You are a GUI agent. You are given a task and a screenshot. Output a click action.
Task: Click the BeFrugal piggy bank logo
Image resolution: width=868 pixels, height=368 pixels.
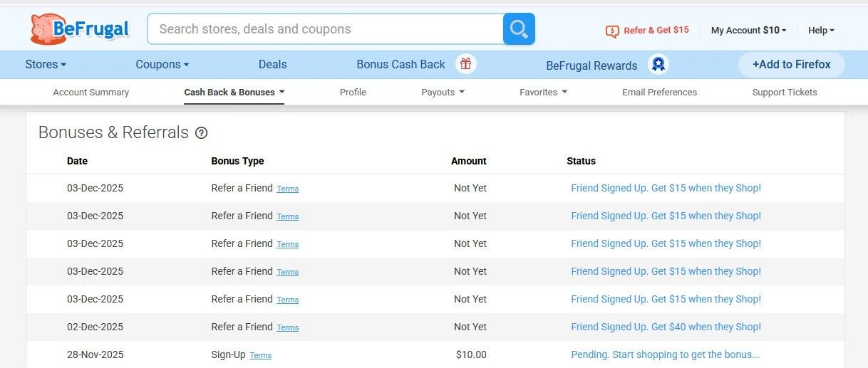(80, 29)
